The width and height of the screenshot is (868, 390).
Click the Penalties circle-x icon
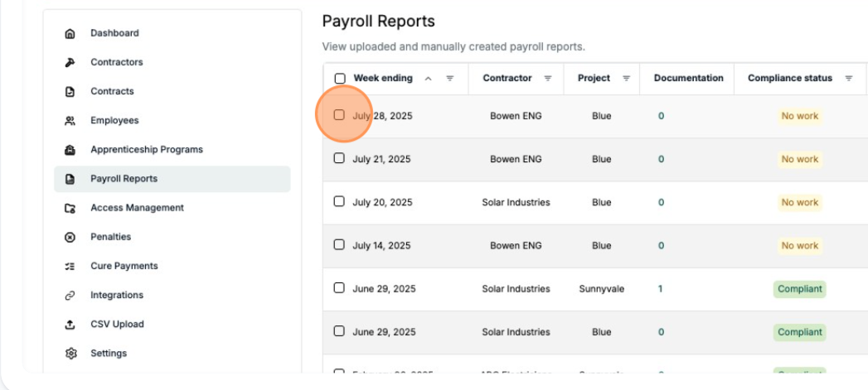coord(70,238)
